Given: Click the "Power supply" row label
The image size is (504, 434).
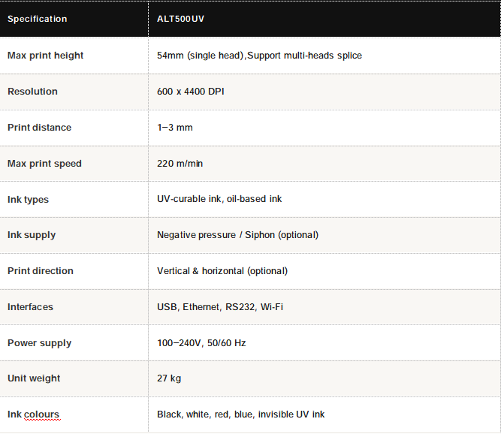Looking at the screenshot, I should tap(39, 343).
